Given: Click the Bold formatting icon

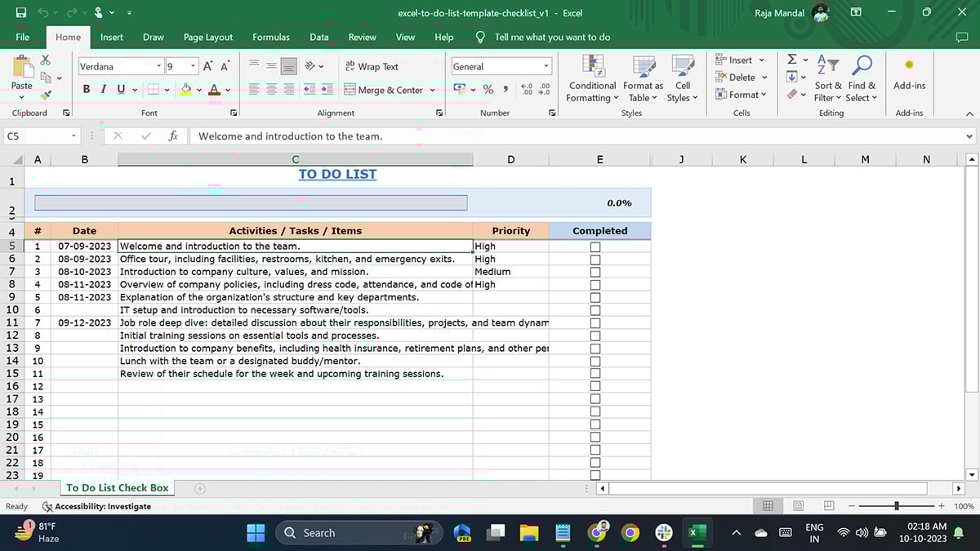Looking at the screenshot, I should click(x=87, y=90).
